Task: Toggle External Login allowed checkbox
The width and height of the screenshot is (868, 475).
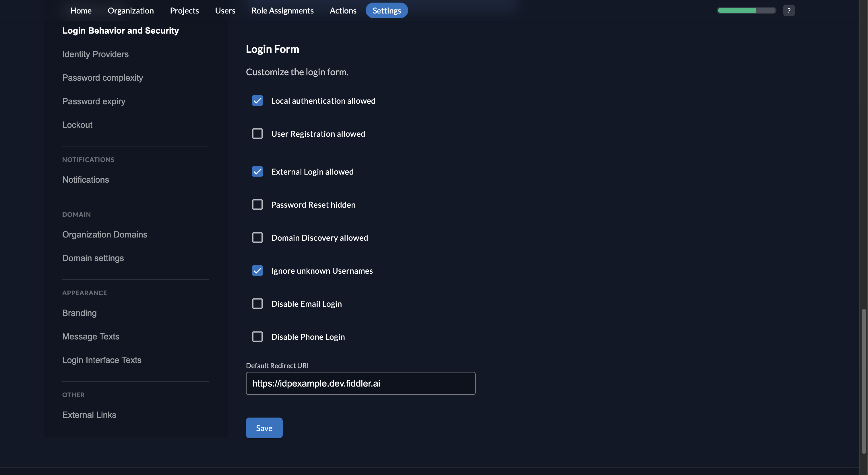Action: point(257,171)
